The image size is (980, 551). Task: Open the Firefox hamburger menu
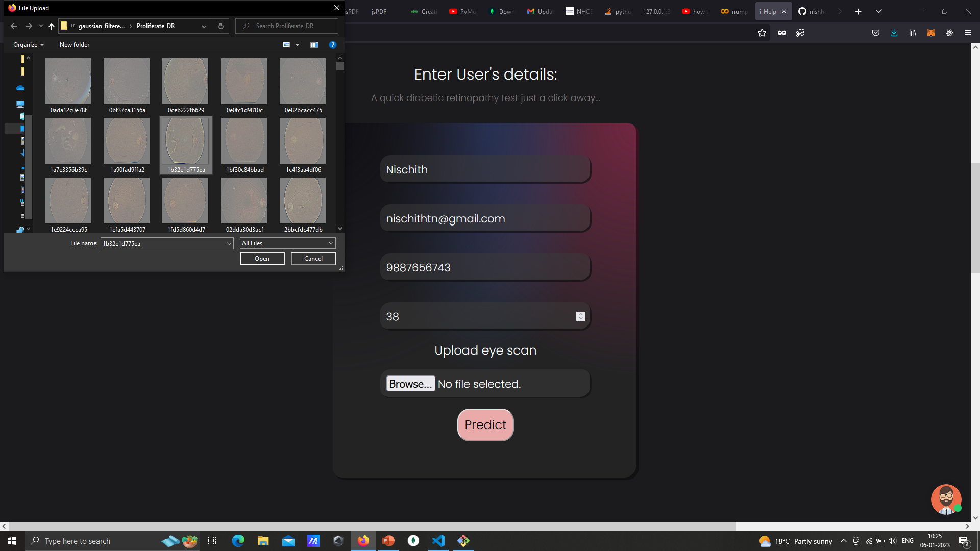click(x=968, y=33)
